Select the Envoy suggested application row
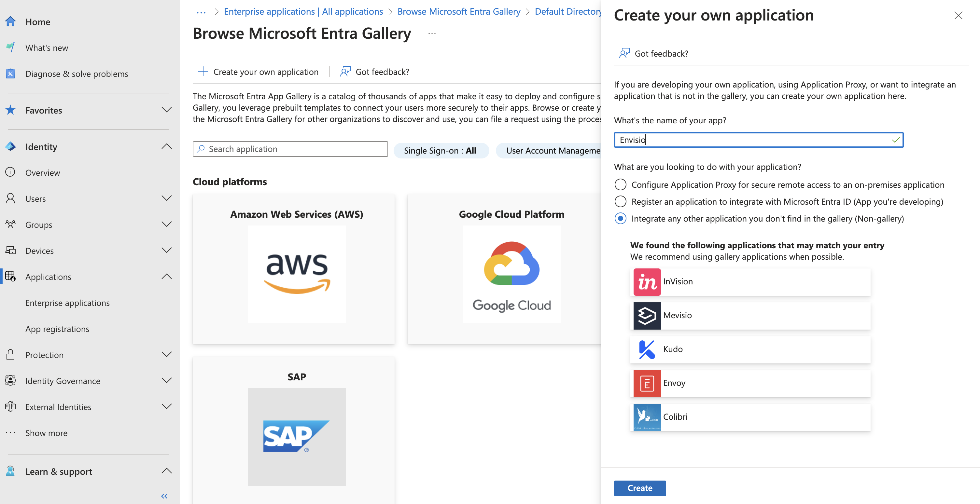Viewport: 980px width, 504px height. click(x=750, y=383)
